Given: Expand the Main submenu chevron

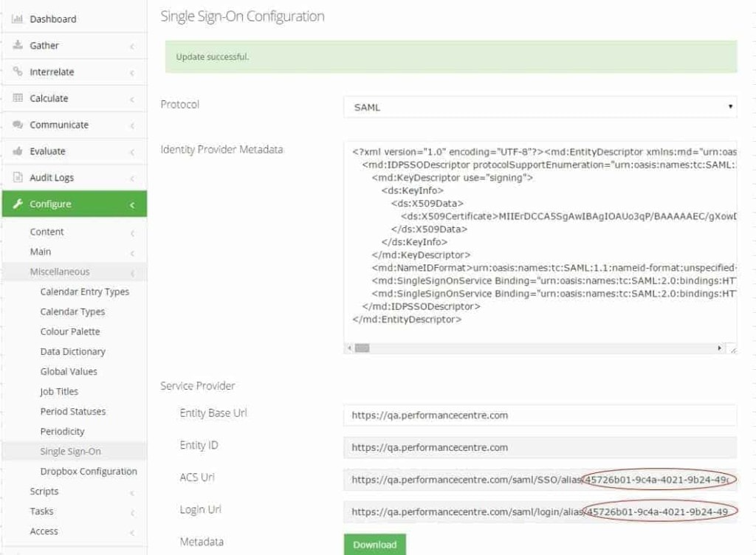Looking at the screenshot, I should pyautogui.click(x=132, y=253).
